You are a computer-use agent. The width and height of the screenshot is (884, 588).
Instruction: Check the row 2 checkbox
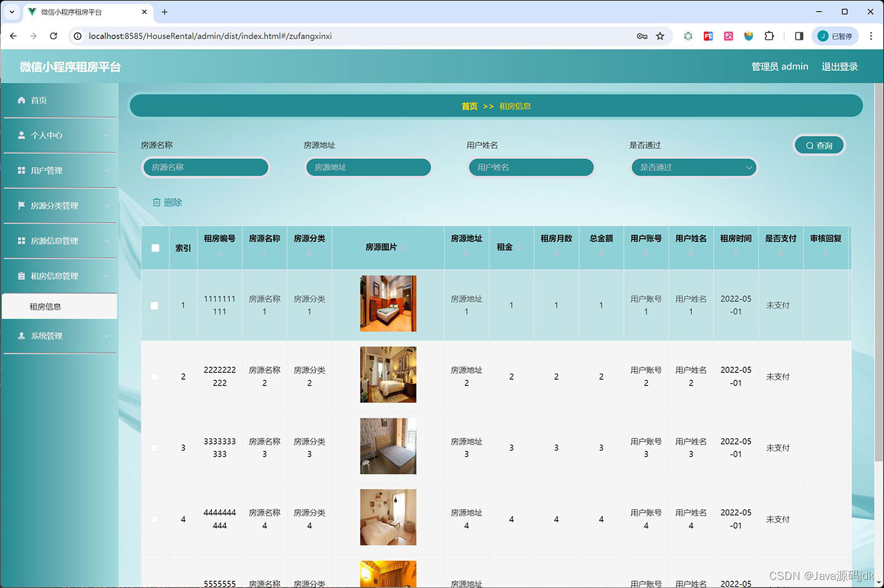155,377
